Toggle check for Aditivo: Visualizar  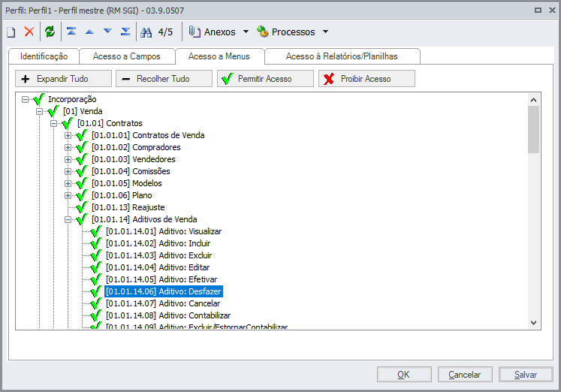coord(96,231)
